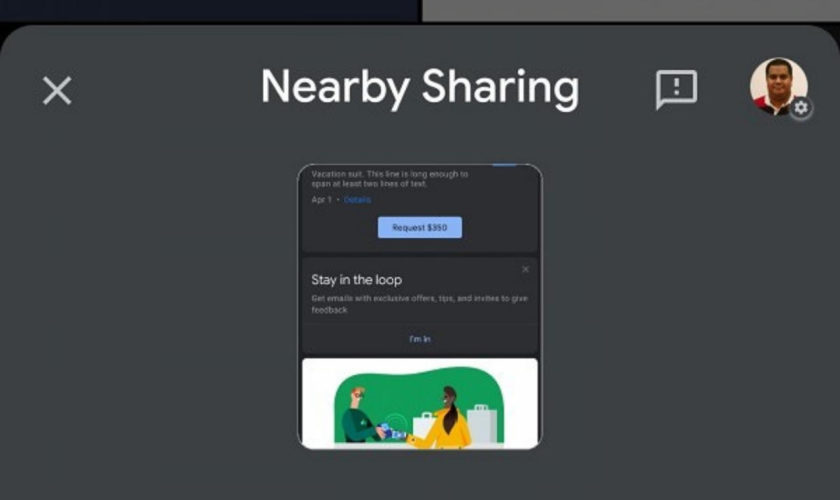840x500 pixels.
Task: Tap the I'm in button
Action: (419, 339)
